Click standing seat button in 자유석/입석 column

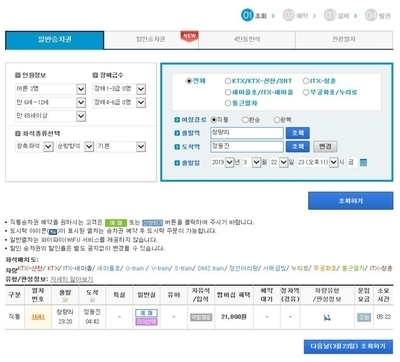(201, 318)
